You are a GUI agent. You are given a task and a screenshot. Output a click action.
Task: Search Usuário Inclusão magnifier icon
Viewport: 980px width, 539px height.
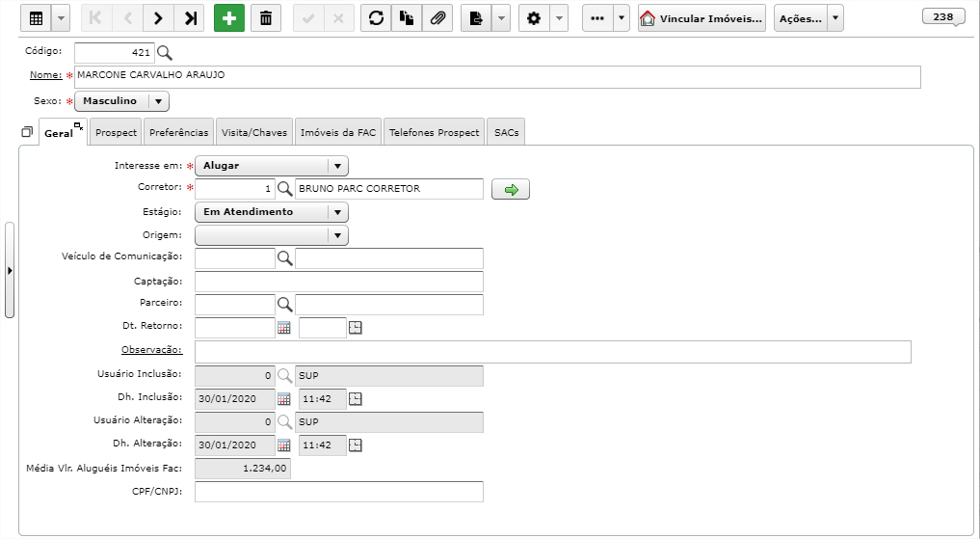(x=285, y=375)
